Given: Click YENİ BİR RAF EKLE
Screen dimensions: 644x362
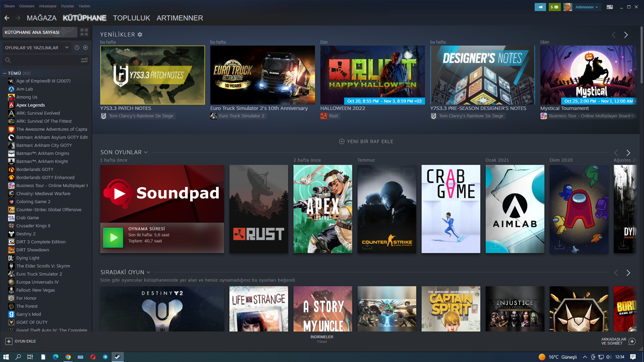Looking at the screenshot, I should tap(366, 141).
